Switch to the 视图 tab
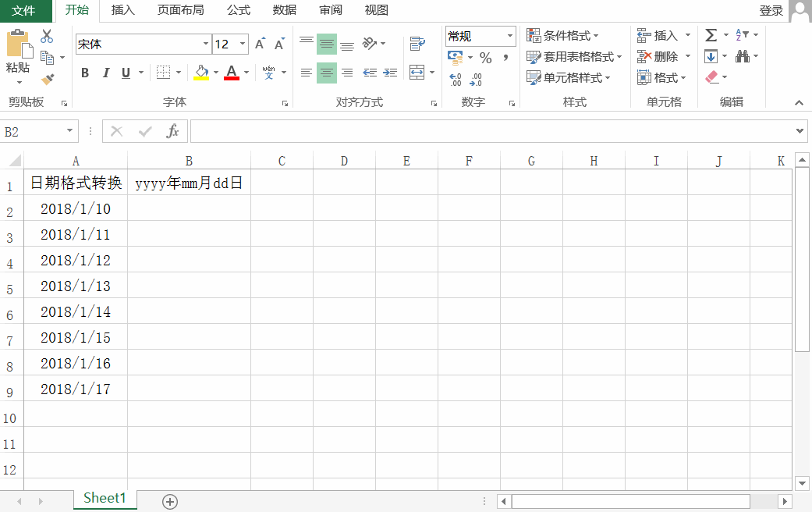 point(377,10)
